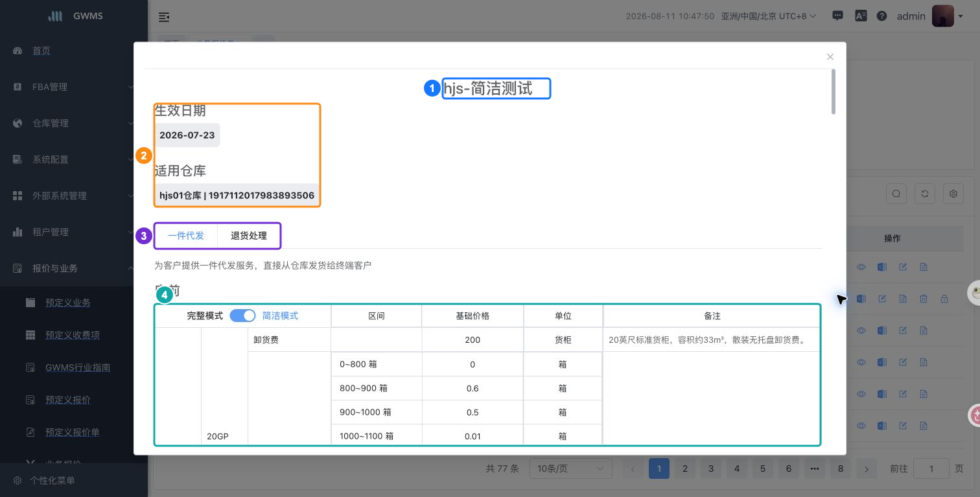The width and height of the screenshot is (980, 497).
Task: Go to pagination page 3
Action: pyautogui.click(x=711, y=468)
